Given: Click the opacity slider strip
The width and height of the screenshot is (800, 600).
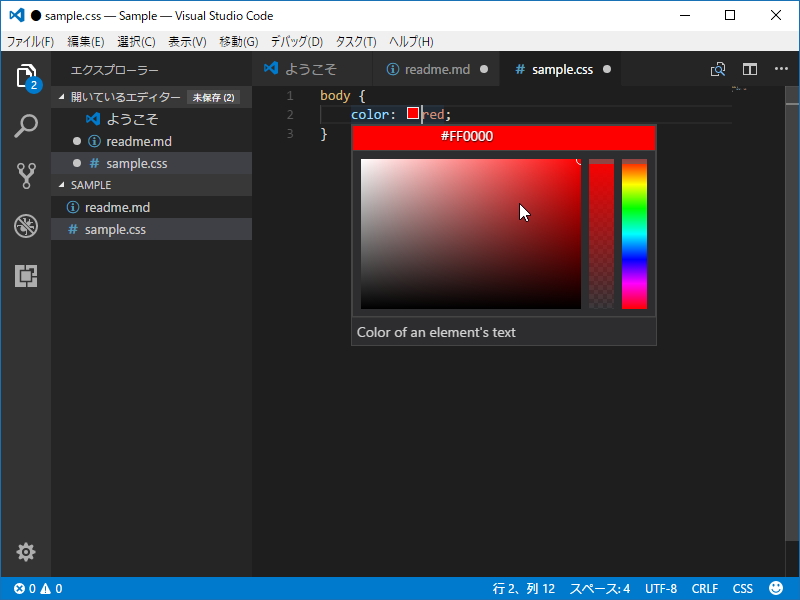Looking at the screenshot, I should pos(601,234).
